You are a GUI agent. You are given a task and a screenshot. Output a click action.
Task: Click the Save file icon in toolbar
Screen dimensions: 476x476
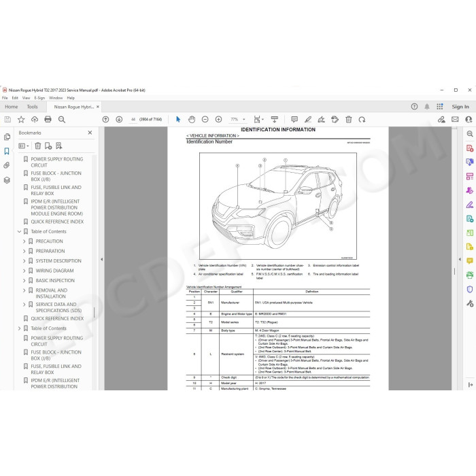coord(7,119)
